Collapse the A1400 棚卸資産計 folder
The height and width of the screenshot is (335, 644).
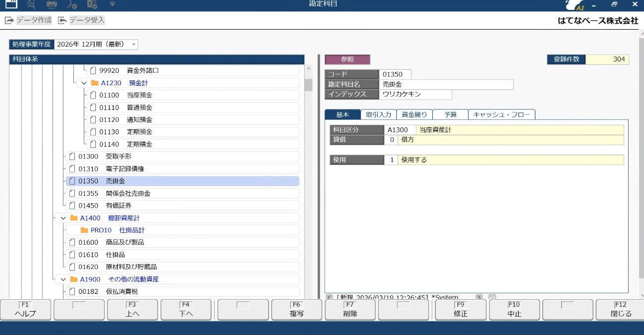[x=63, y=218]
